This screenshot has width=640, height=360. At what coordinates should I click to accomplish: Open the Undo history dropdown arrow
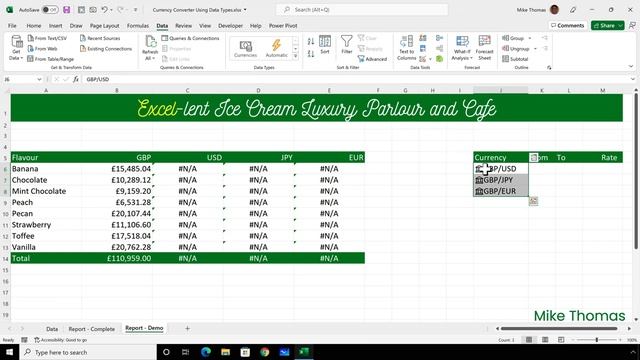pos(111,10)
